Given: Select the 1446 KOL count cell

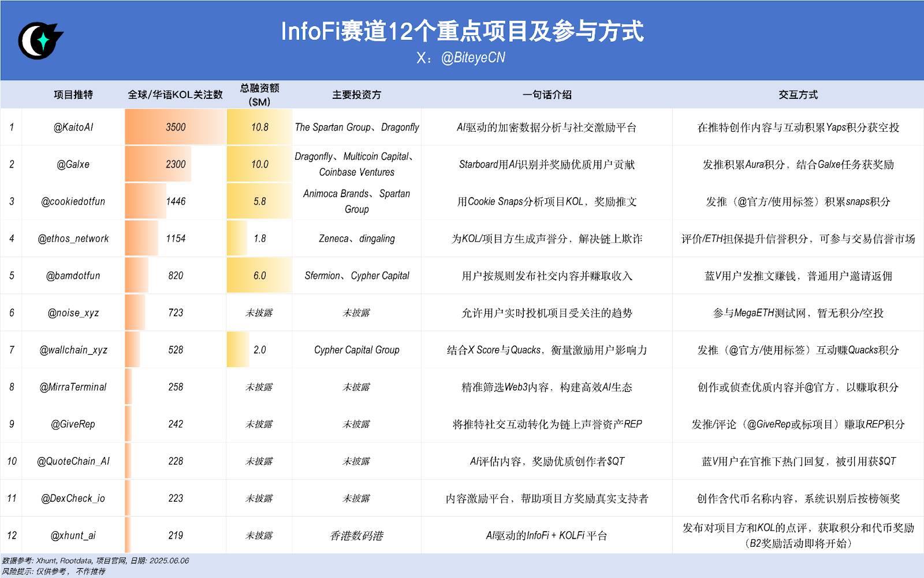Looking at the screenshot, I should tap(176, 201).
